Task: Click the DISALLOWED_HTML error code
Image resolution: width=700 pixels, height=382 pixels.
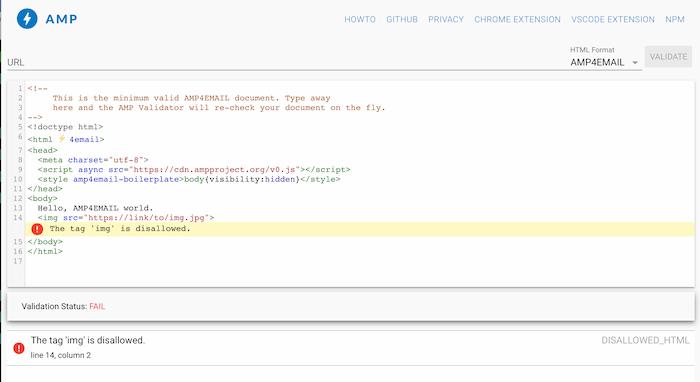Action: click(x=645, y=340)
